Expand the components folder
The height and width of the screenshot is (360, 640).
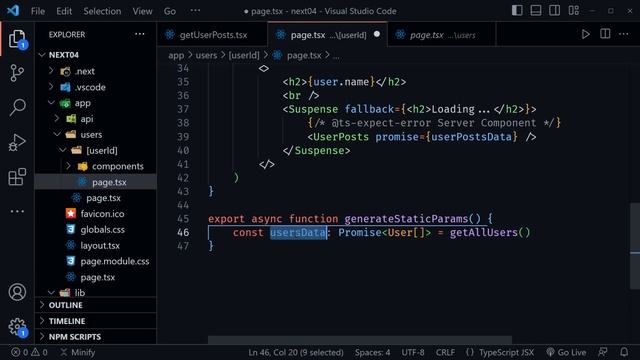68,166
